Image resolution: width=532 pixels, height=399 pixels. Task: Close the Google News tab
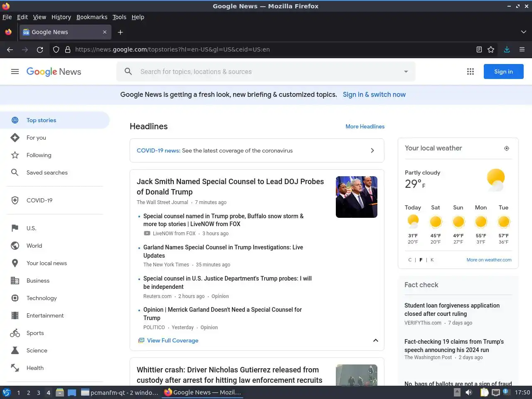coord(105,32)
